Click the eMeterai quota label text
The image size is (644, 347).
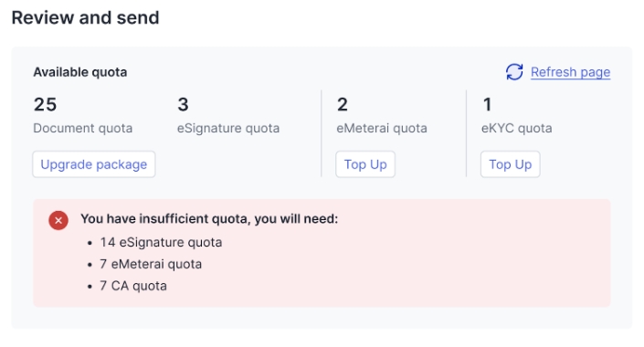click(x=382, y=128)
